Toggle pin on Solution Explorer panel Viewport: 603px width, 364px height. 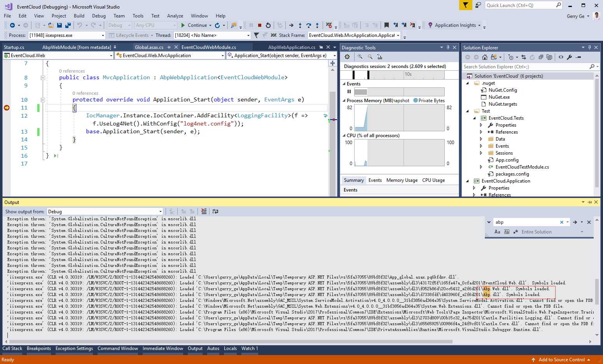click(589, 47)
